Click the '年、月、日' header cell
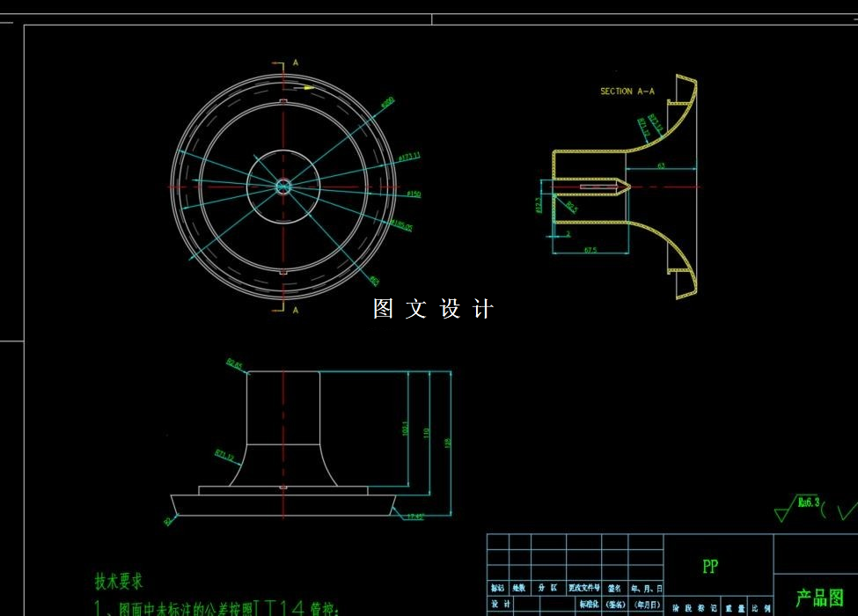 point(646,589)
